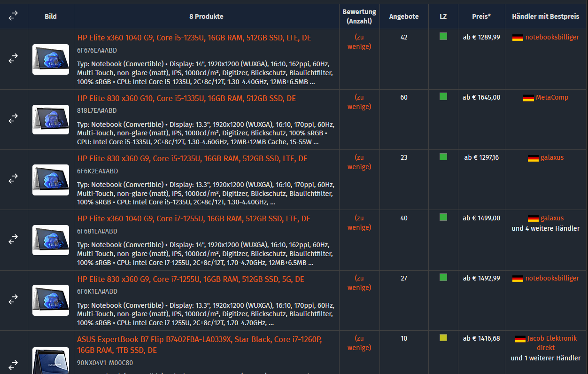588x374 pixels.
Task: Open notebooksbilliger dealer link at € 1289,99
Action: [x=552, y=37]
